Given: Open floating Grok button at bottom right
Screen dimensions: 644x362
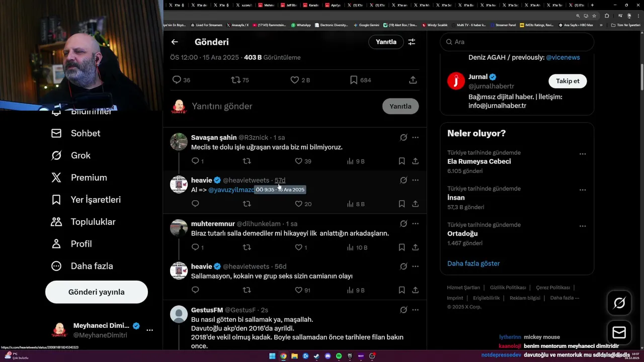Looking at the screenshot, I should [619, 303].
